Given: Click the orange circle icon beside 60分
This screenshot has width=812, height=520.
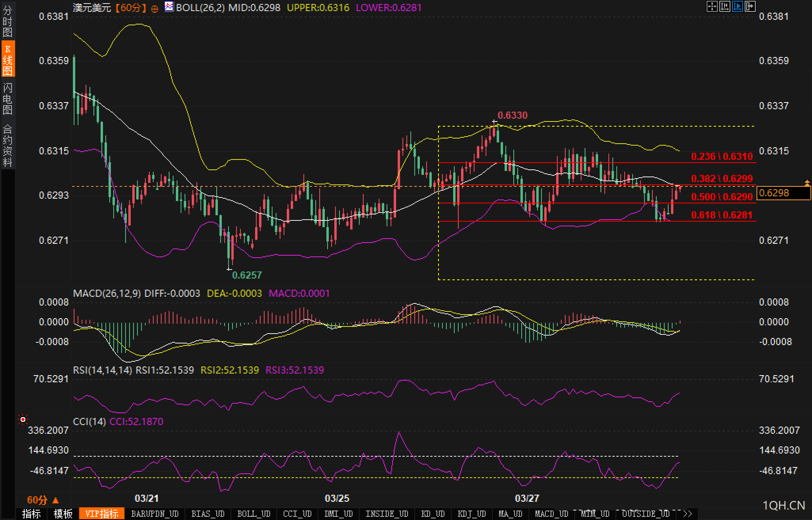Looking at the screenshot, I should click(x=155, y=8).
